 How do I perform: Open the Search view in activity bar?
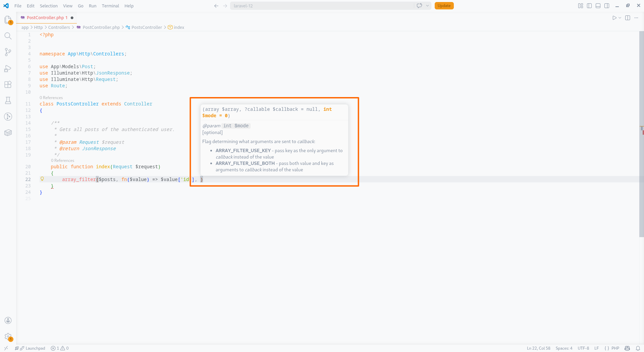point(8,36)
